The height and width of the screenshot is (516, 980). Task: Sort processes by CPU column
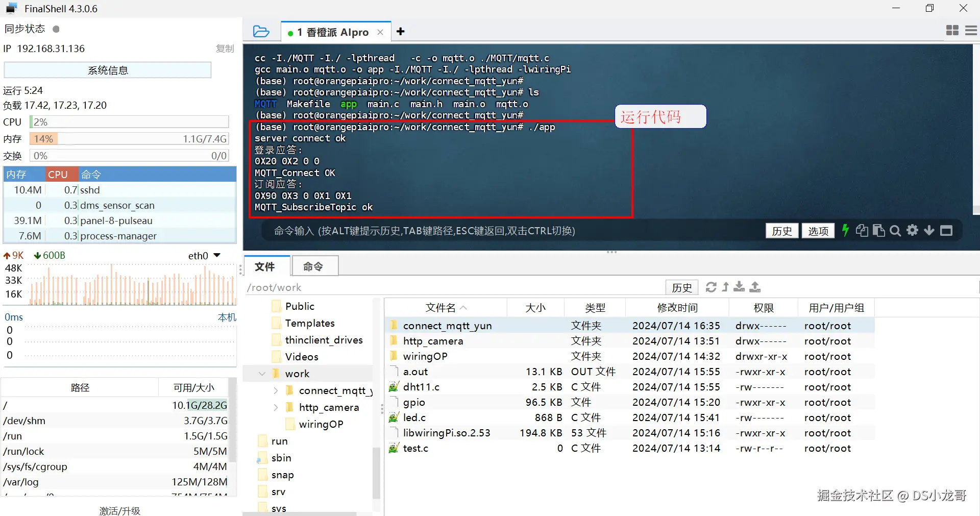click(61, 175)
